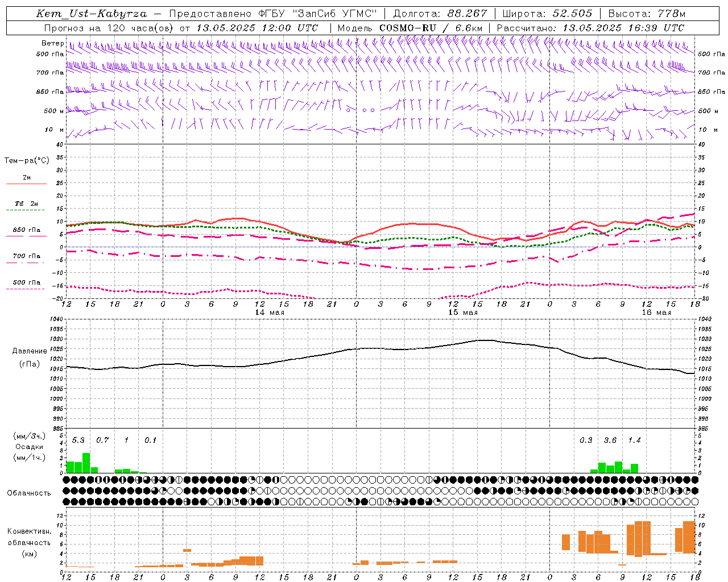This screenshot has width=728, height=582.
Task: Click the 'Высота: 778м' header entry
Action: pos(647,14)
